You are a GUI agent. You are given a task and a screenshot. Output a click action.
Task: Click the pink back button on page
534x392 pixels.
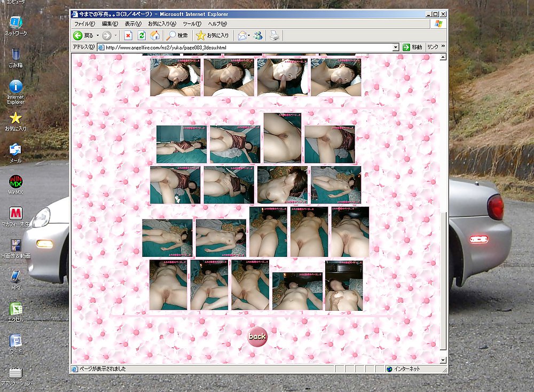tap(257, 336)
